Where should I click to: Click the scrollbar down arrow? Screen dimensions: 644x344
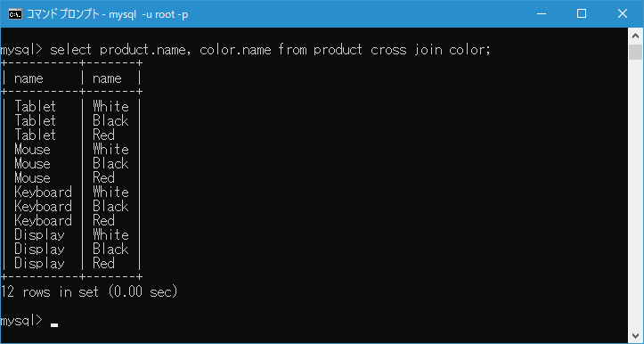[636, 333]
